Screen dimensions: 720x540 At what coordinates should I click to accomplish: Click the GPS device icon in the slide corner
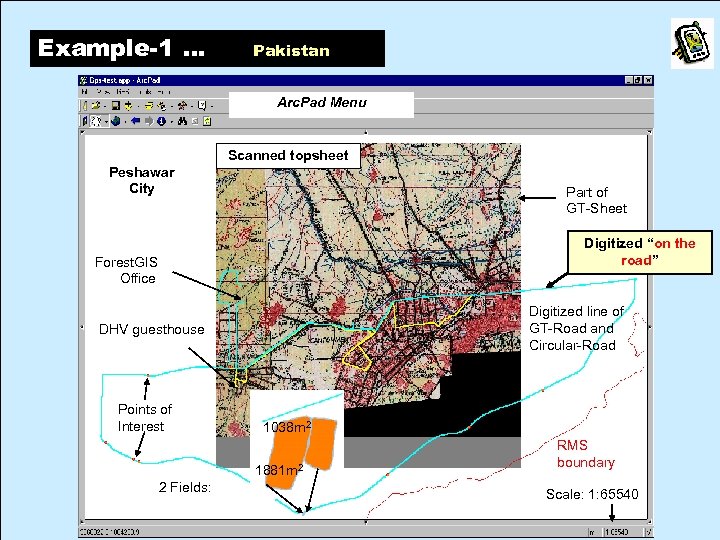pos(692,43)
